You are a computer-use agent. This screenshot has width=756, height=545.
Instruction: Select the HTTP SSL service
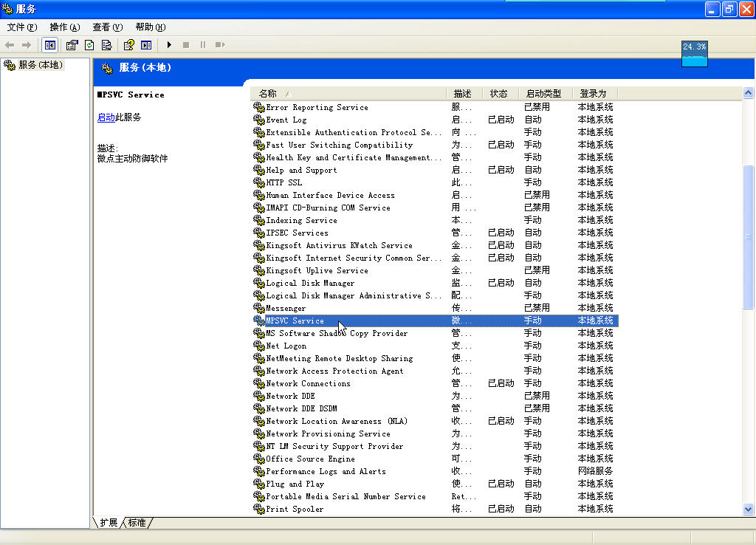click(434, 182)
